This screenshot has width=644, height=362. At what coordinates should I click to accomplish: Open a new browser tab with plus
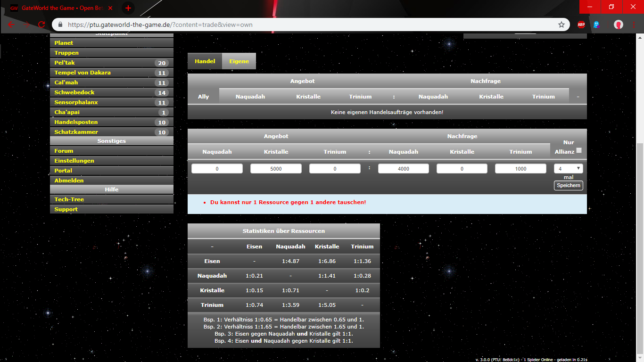[128, 8]
